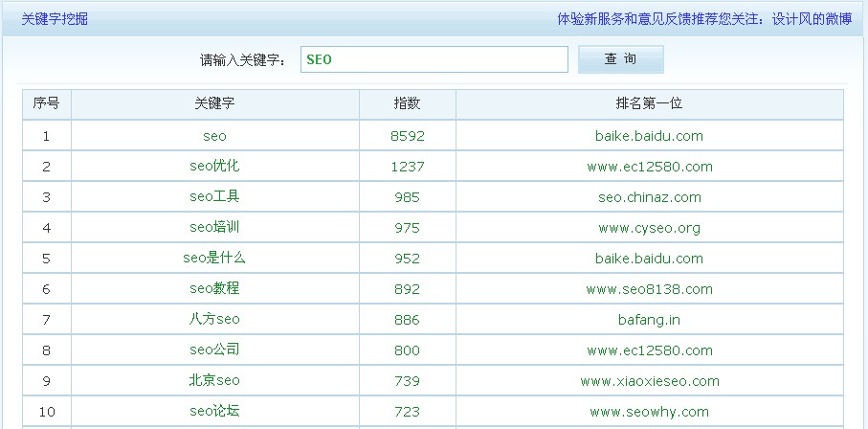The height and width of the screenshot is (429, 868).
Task: Click the index value 8592
Action: point(408,136)
